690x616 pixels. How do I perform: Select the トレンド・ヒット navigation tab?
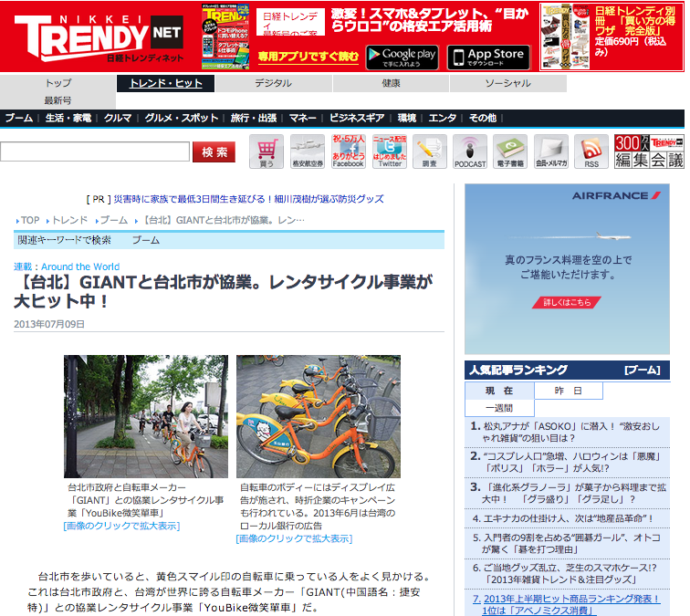point(165,83)
